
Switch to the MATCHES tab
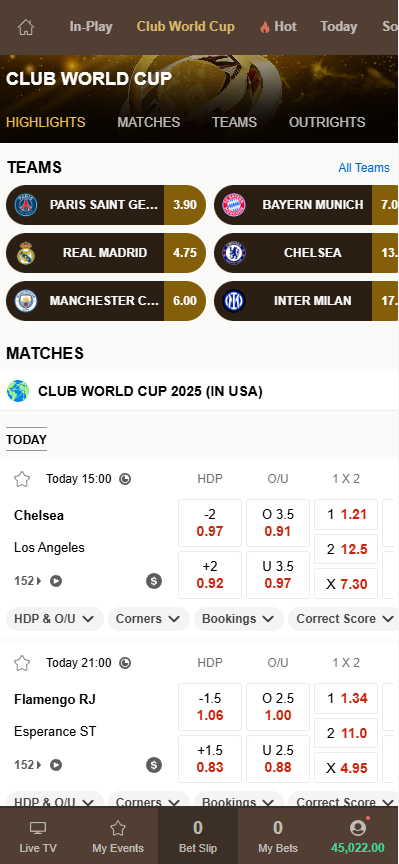(148, 122)
